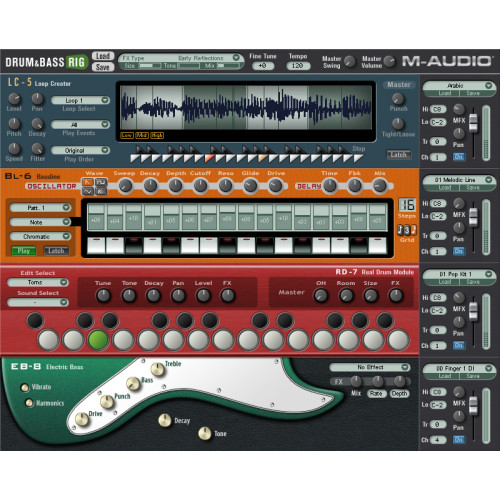The height and width of the screenshot is (500, 500).
Task: Toggle the Bassline Latch button
Action: tap(56, 251)
